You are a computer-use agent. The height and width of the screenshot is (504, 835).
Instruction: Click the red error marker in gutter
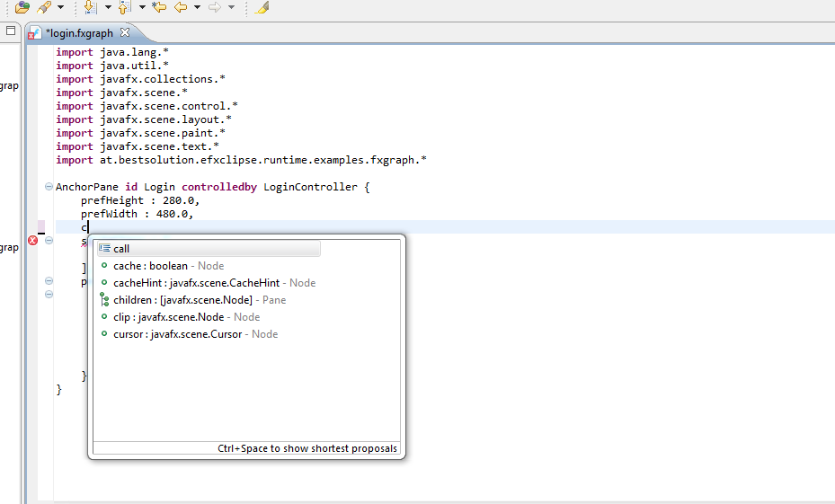pos(33,241)
